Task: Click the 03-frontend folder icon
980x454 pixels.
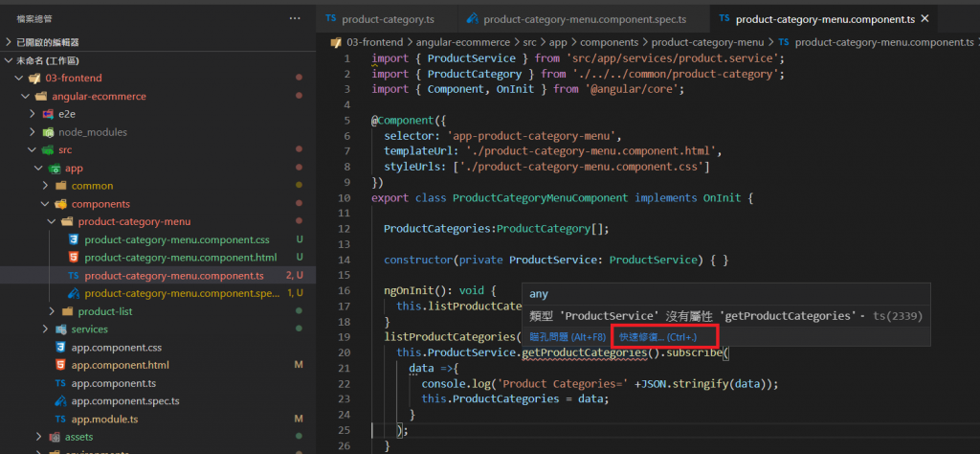Action: pyautogui.click(x=33, y=79)
